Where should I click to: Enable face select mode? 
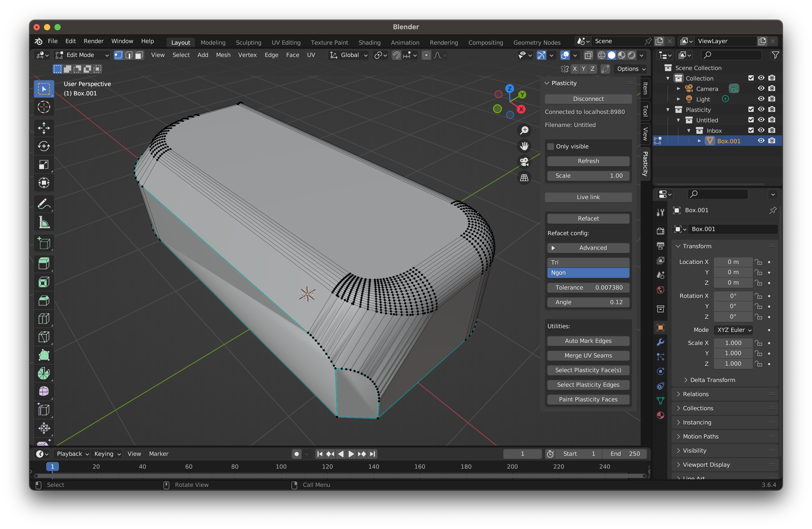pos(139,55)
